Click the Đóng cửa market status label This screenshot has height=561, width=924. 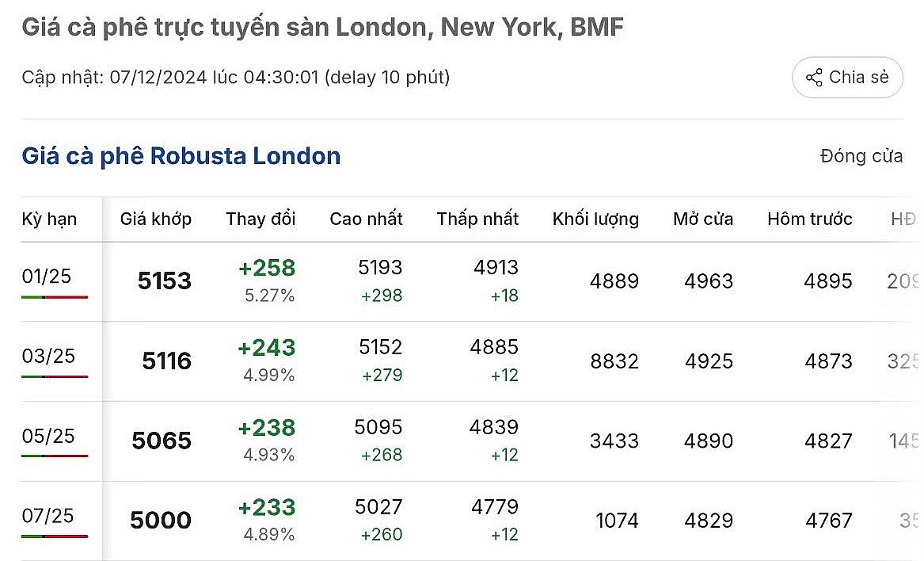click(x=861, y=156)
